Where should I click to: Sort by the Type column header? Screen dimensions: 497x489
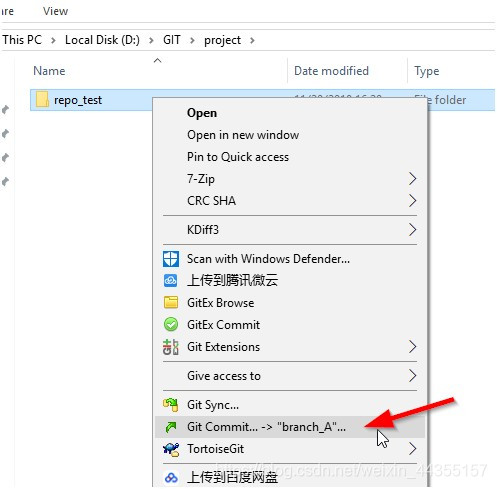(x=427, y=71)
